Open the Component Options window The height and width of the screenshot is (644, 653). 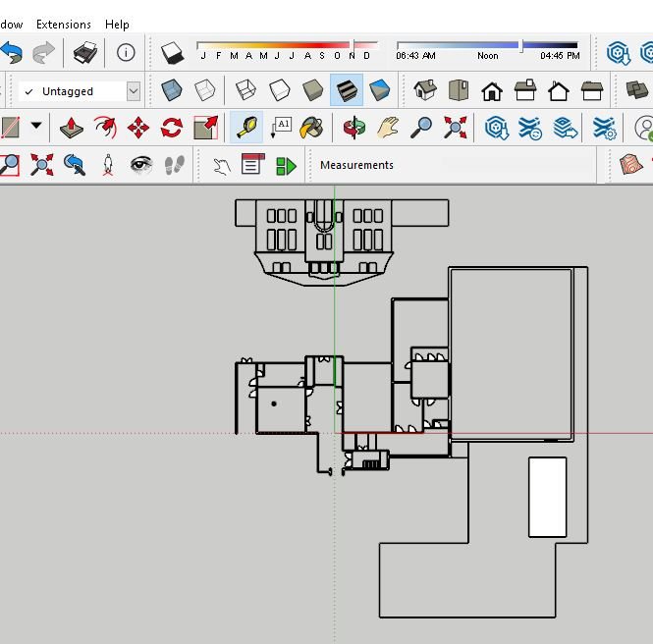click(252, 164)
